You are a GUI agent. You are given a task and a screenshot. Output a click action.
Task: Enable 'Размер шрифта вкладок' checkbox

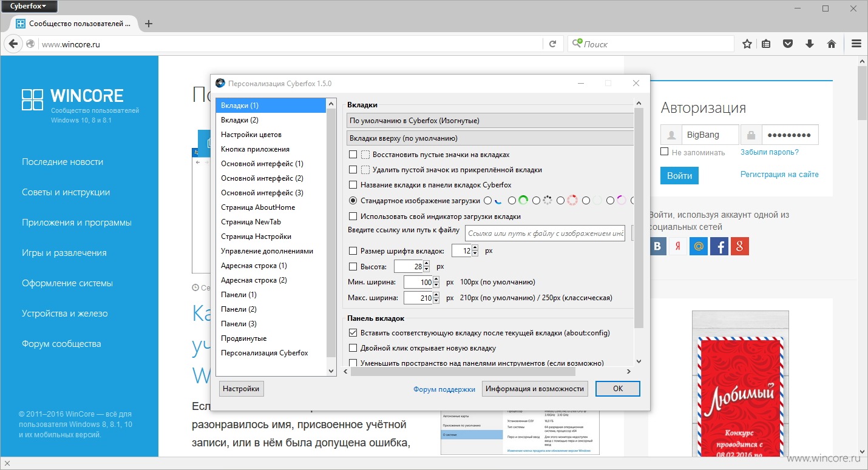[353, 250]
